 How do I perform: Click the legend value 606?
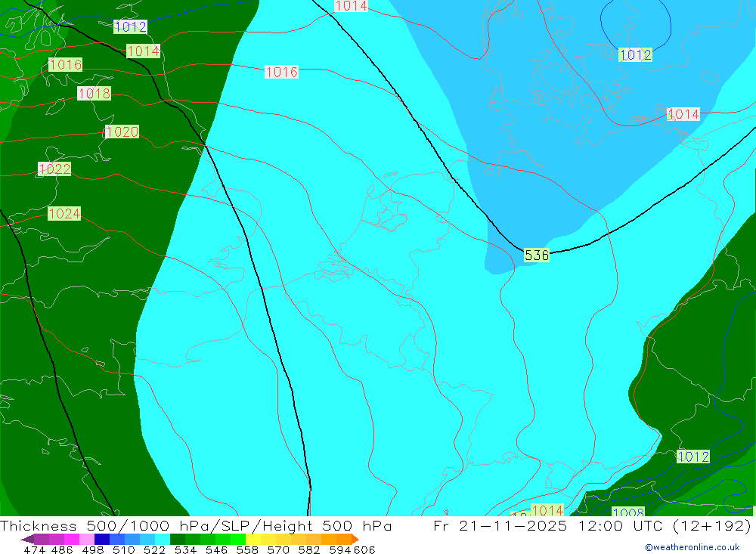(364, 549)
